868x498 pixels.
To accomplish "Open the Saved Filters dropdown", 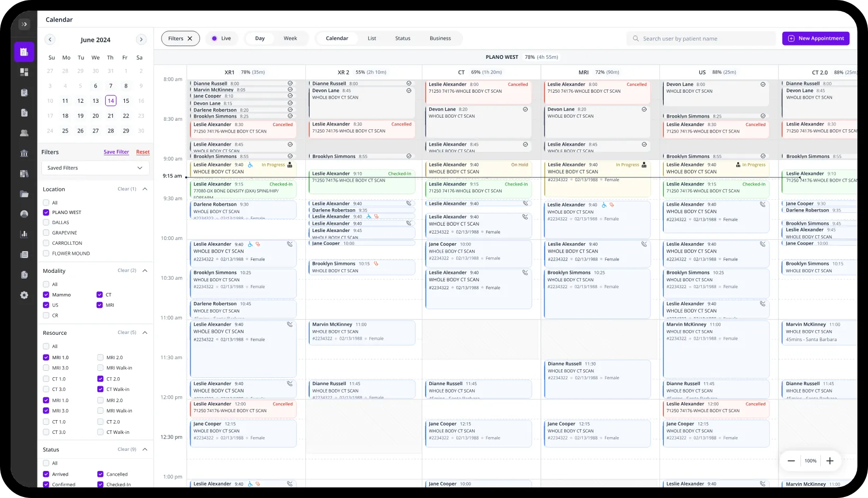I will pyautogui.click(x=95, y=168).
